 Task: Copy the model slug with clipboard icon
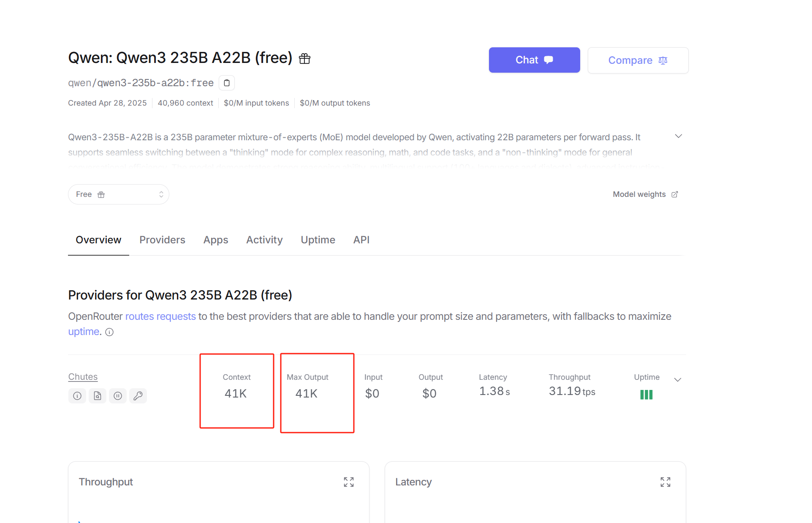[227, 83]
